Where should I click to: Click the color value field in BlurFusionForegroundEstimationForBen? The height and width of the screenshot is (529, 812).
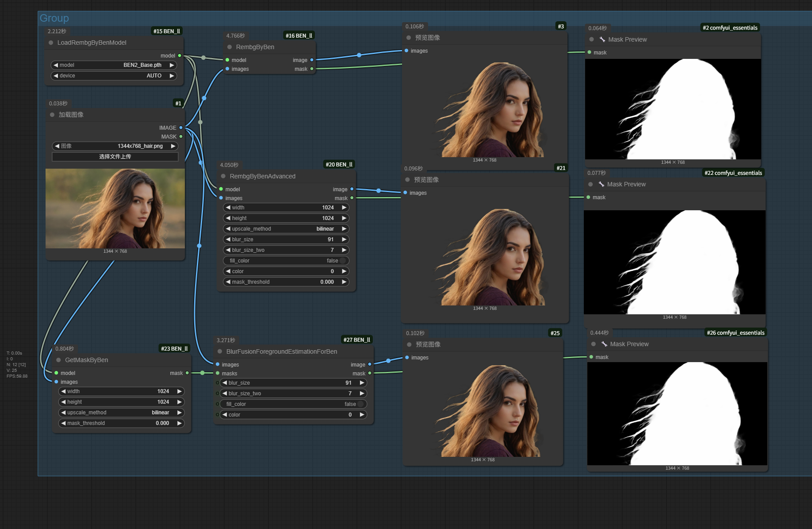(x=293, y=415)
